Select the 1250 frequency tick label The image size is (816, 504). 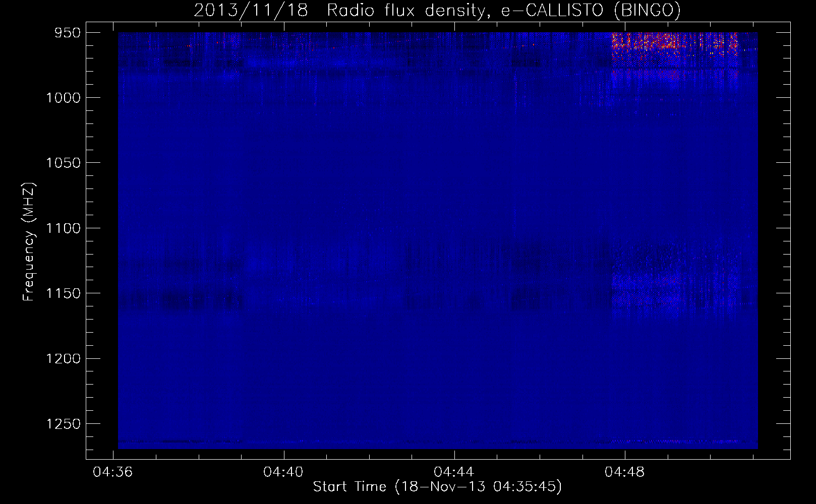63,424
